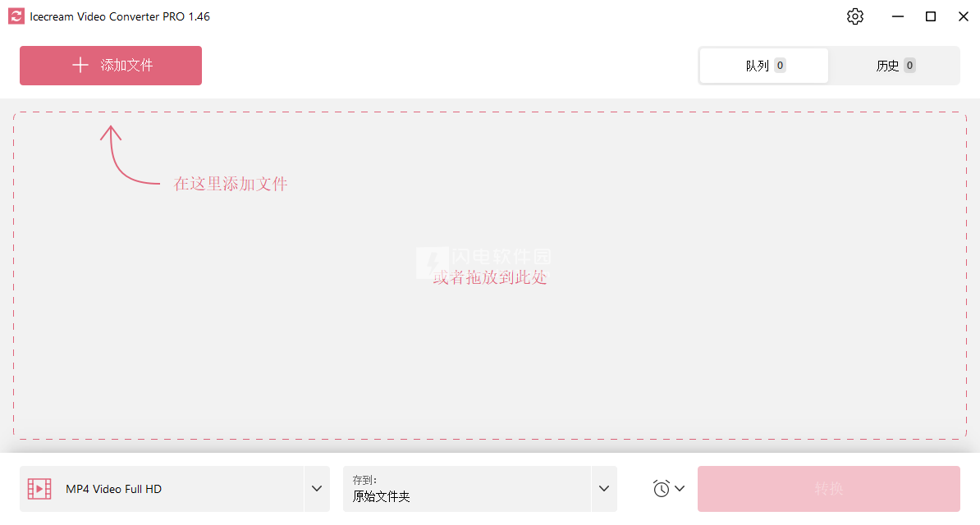
Task: Switch to the 历史 tab
Action: tap(895, 66)
